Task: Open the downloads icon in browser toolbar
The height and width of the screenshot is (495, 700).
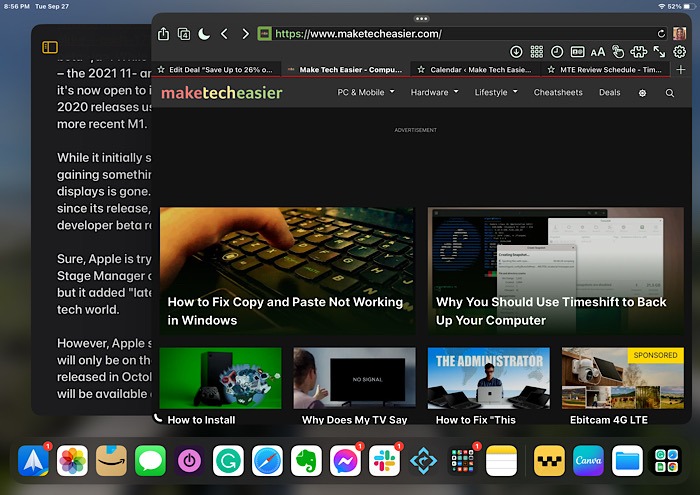Action: [516, 52]
